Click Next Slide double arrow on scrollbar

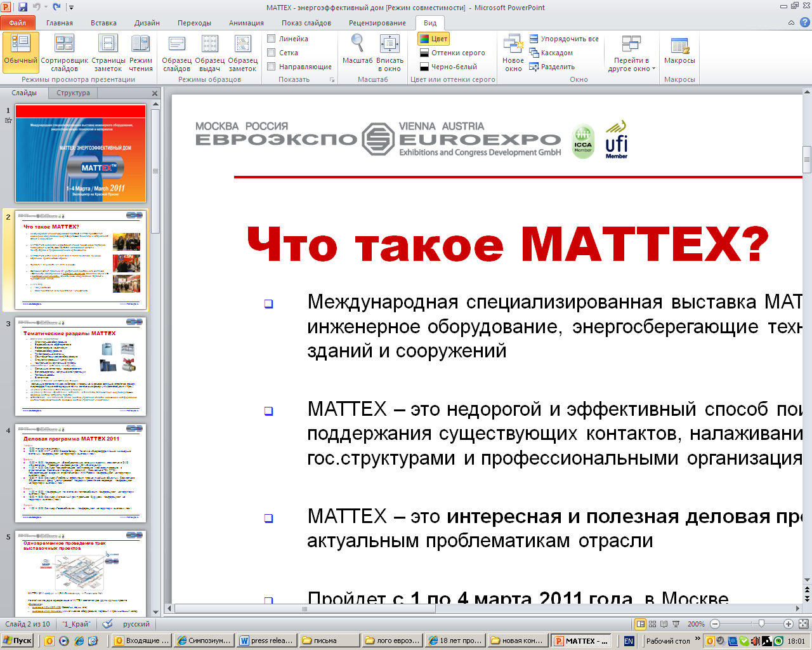tap(807, 599)
